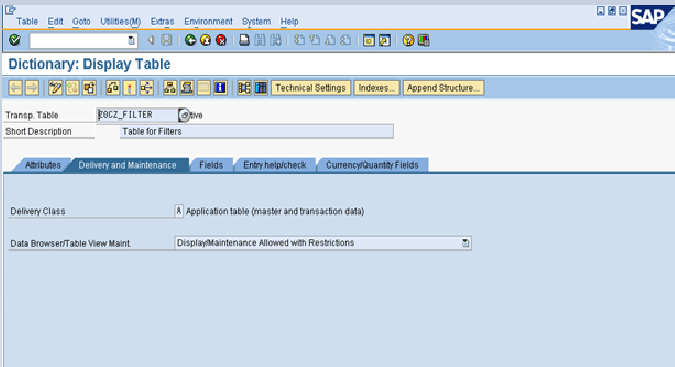Open the Customize Local Layout icon

click(424, 40)
